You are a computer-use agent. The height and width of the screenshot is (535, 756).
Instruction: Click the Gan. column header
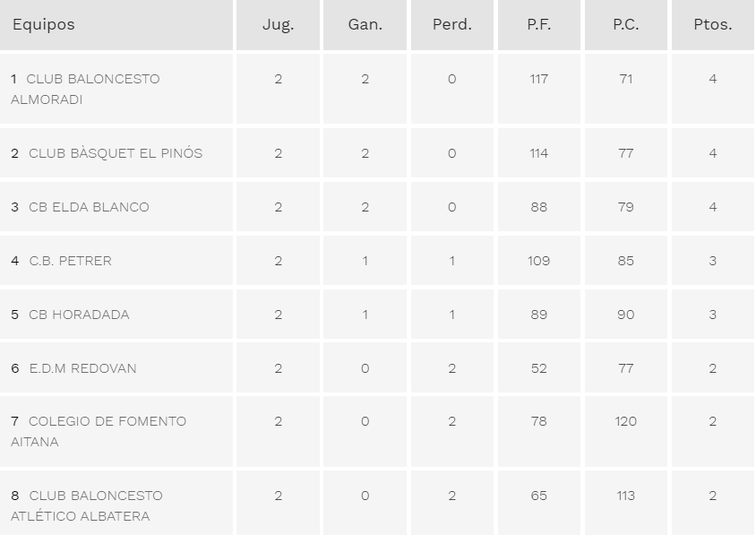point(365,24)
